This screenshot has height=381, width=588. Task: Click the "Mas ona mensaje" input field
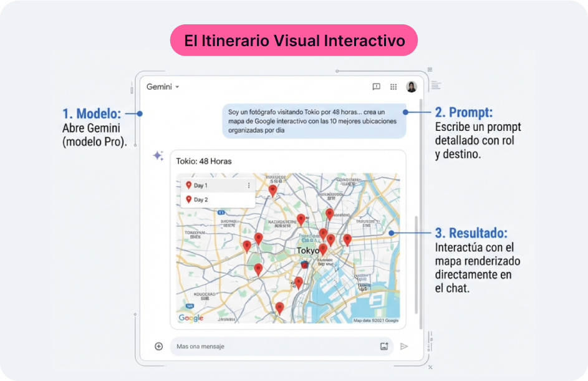pyautogui.click(x=281, y=346)
